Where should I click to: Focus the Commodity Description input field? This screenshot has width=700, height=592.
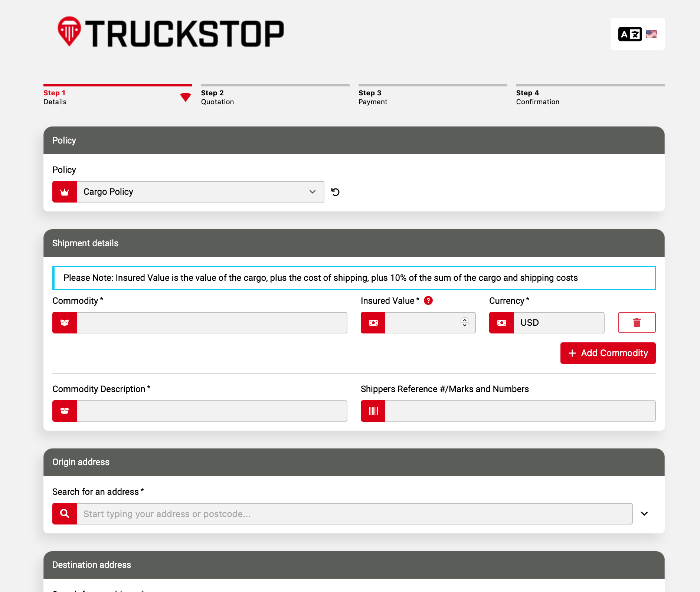(x=212, y=411)
